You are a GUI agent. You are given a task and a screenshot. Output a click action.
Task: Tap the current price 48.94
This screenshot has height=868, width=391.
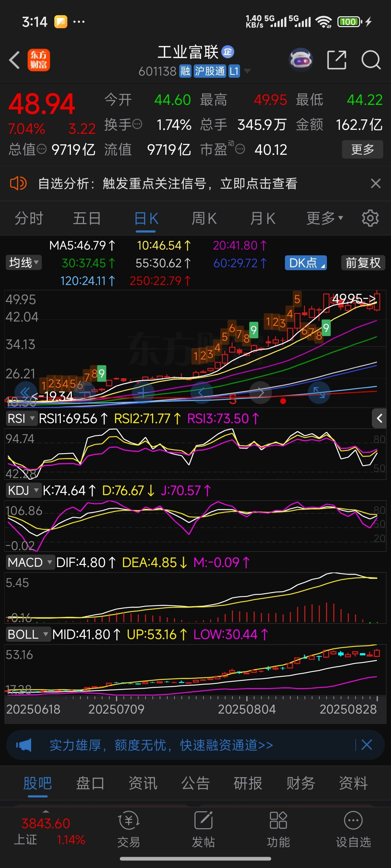click(x=42, y=104)
